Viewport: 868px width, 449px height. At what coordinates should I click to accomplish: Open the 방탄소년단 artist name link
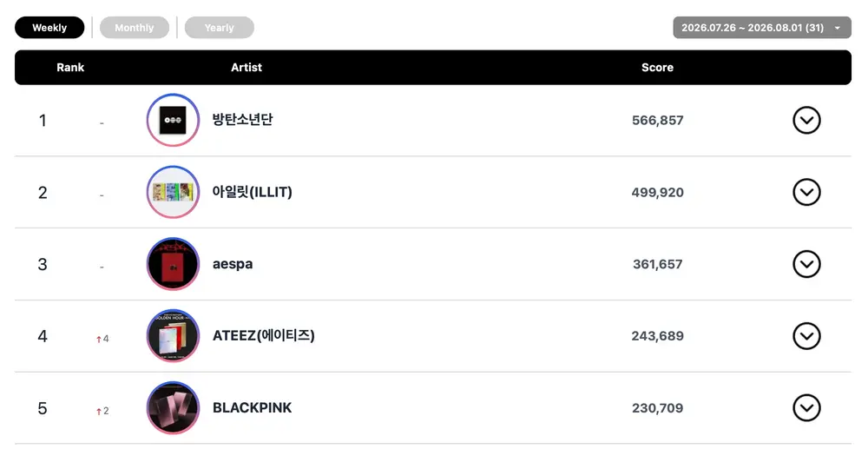point(242,120)
